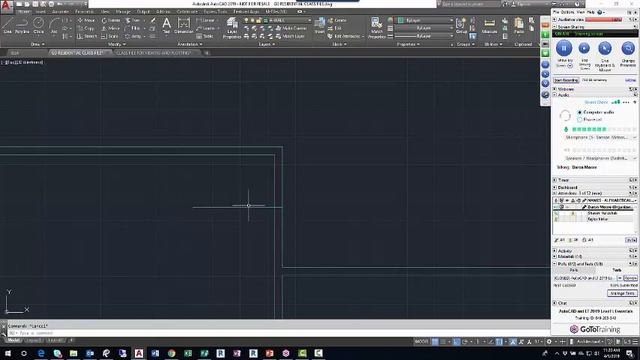Click the Group tool

click(461, 25)
